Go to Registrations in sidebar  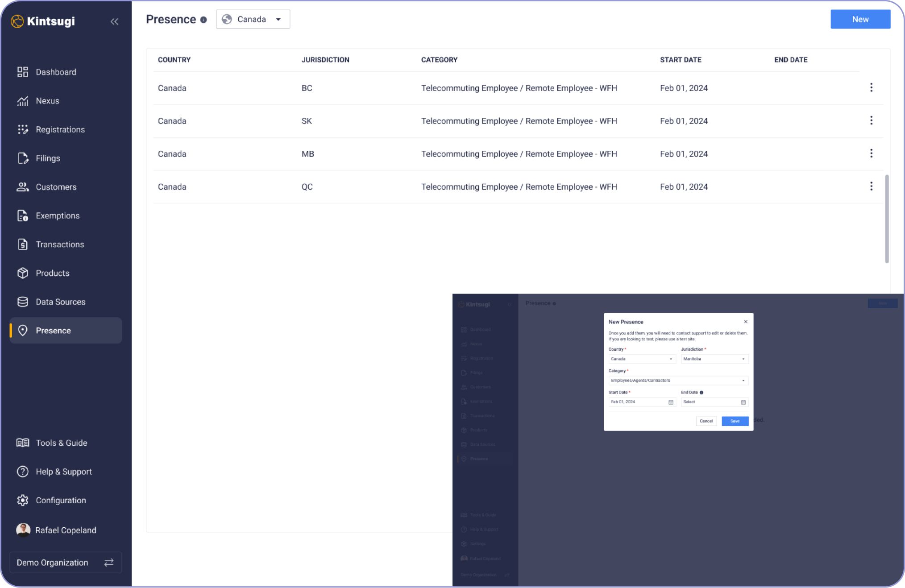click(60, 129)
